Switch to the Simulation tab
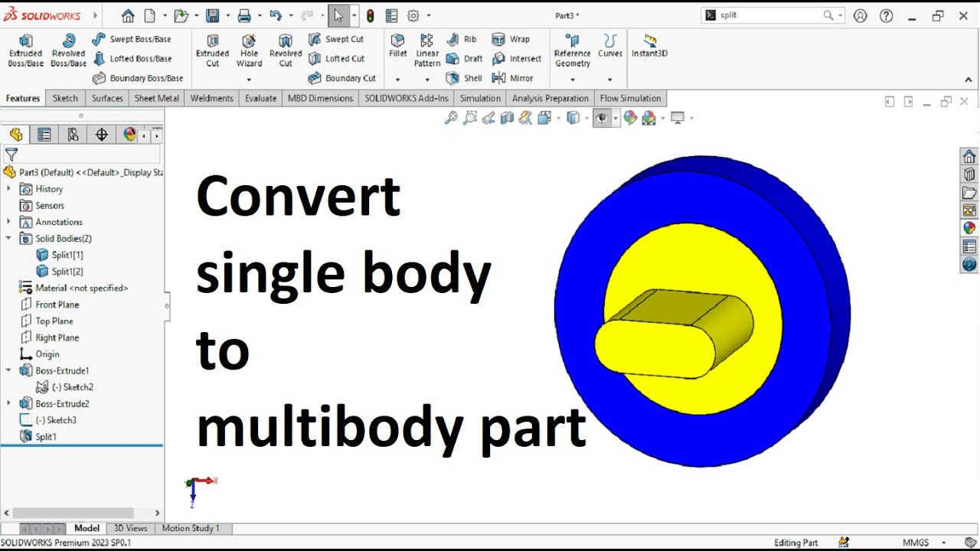This screenshot has width=980, height=551. click(x=480, y=98)
